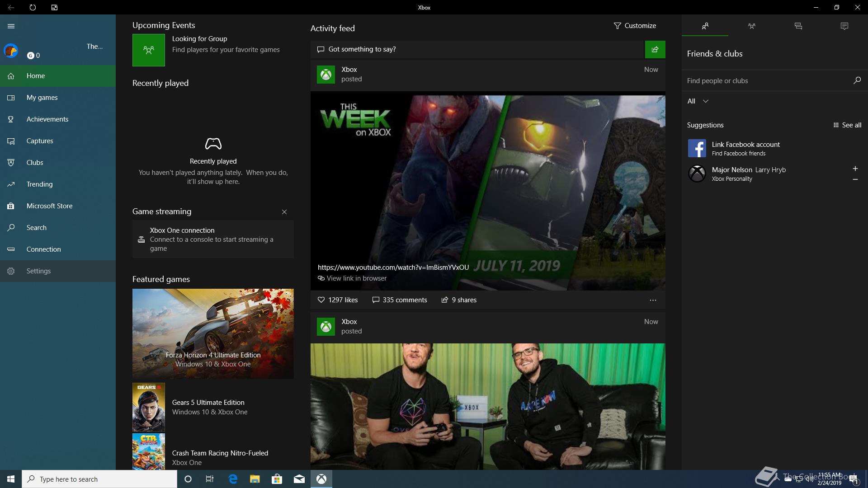Open Captures section
868x488 pixels.
click(x=58, y=141)
